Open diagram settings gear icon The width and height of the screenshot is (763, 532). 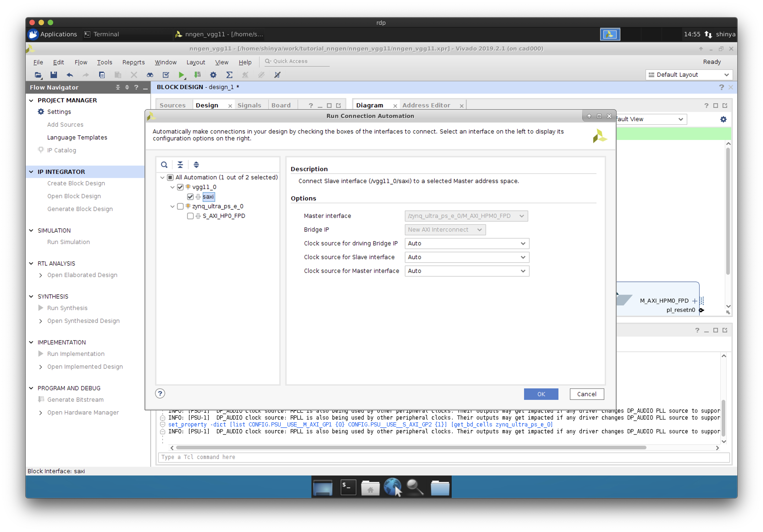[x=723, y=119]
